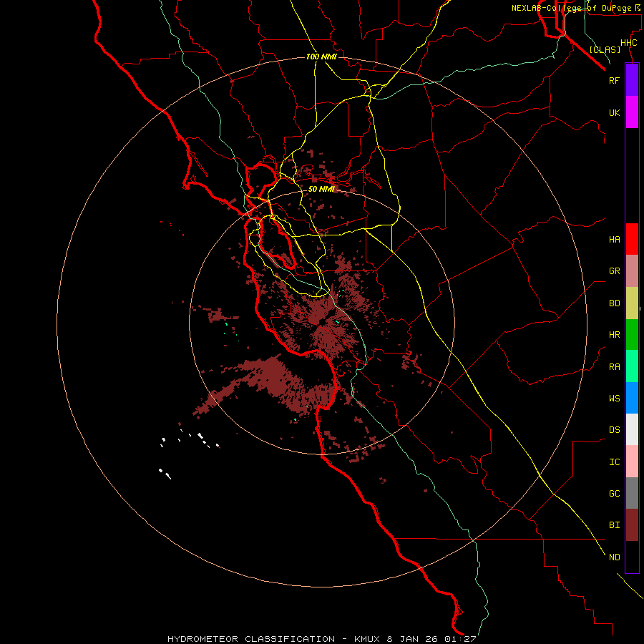
Task: Click the [CLAS] units label
Action: point(605,49)
